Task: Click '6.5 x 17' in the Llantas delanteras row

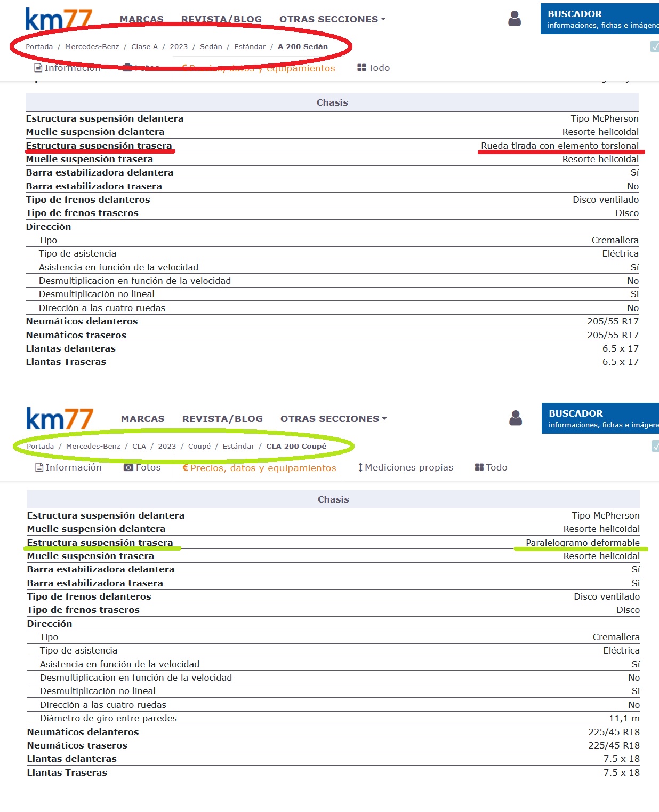Action: point(621,348)
